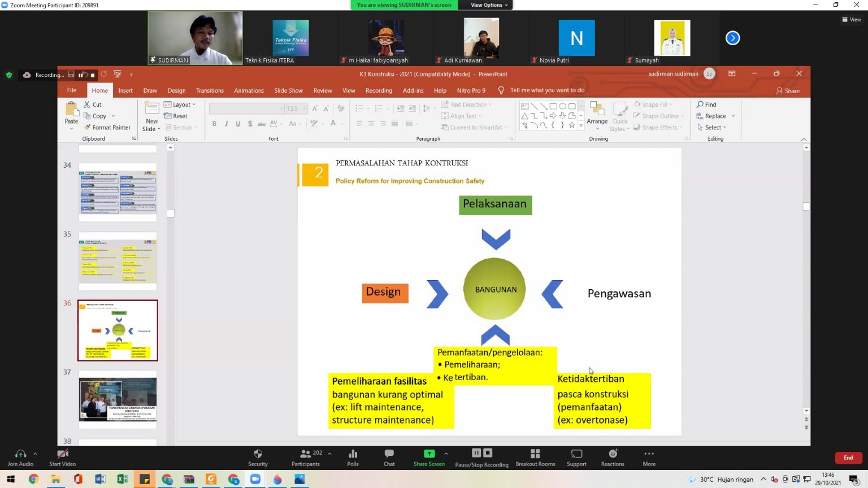Viewport: 868px width, 488px height.
Task: Open the Slide Show tab
Action: (288, 90)
